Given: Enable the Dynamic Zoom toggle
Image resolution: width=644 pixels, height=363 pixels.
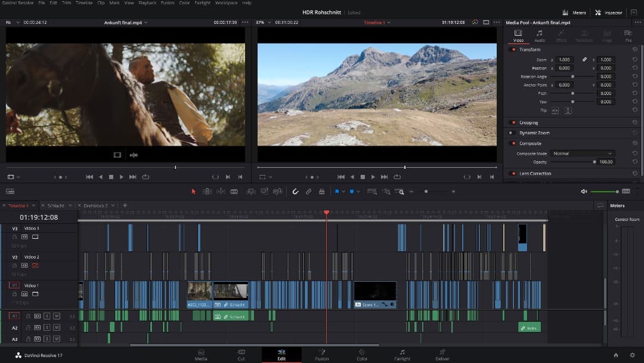Looking at the screenshot, I should (513, 133).
